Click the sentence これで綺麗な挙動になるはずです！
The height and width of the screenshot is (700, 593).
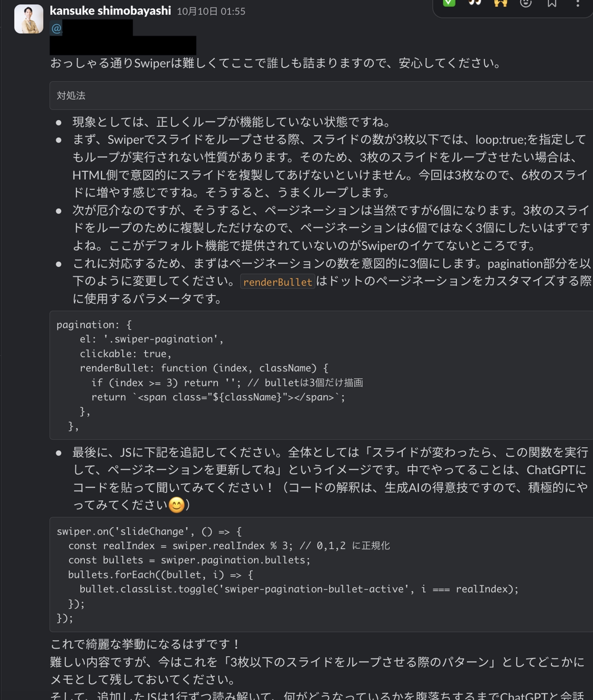click(x=145, y=644)
